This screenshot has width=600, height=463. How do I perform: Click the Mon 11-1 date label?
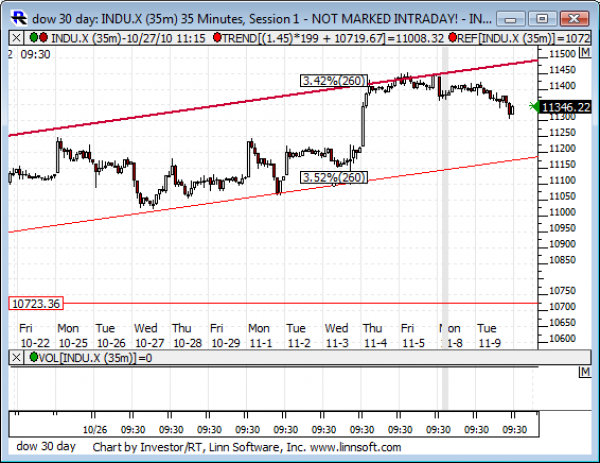[x=260, y=336]
